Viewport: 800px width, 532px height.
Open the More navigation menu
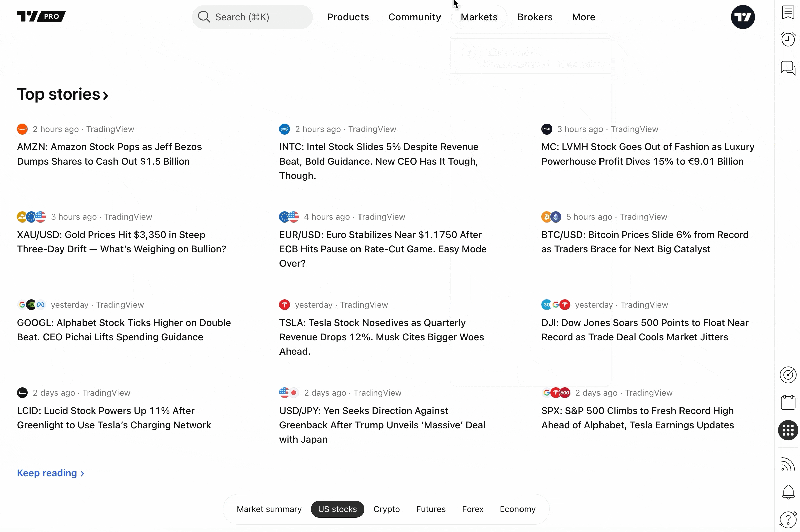tap(583, 17)
